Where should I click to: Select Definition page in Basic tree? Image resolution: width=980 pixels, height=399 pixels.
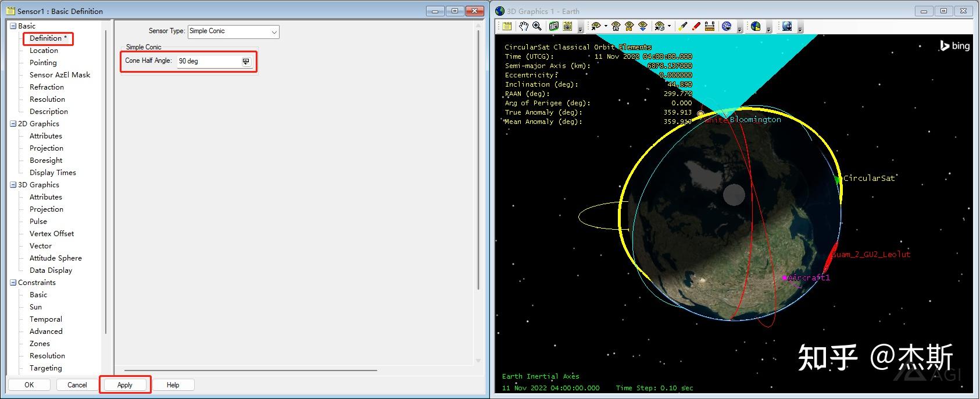tap(48, 38)
